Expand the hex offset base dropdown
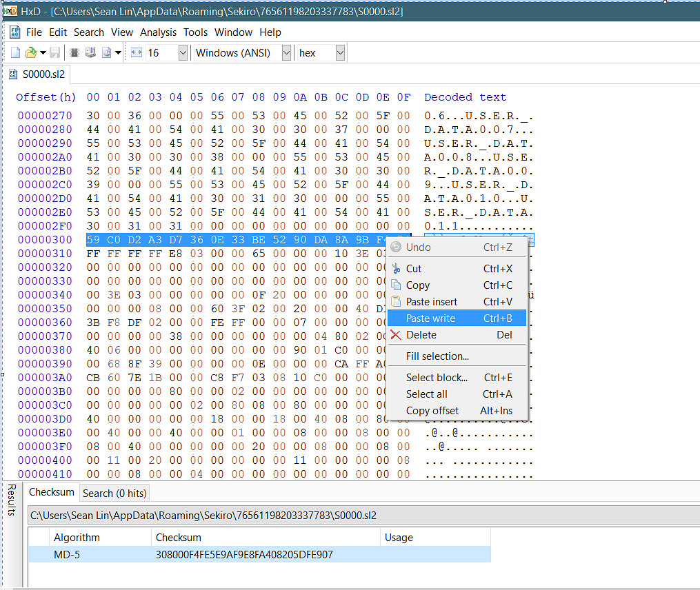Screen dimensions: 700x590 (340, 53)
